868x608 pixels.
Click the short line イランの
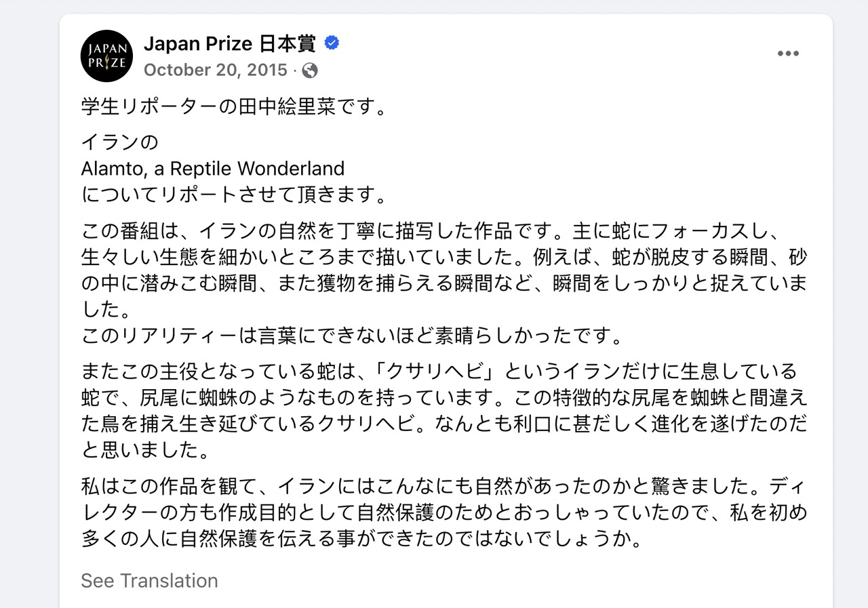(x=119, y=142)
